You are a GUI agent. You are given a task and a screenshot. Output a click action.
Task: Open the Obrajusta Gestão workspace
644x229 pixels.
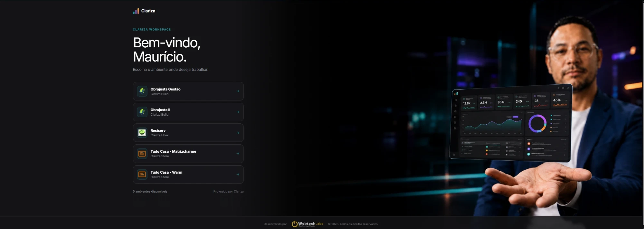[x=188, y=91]
